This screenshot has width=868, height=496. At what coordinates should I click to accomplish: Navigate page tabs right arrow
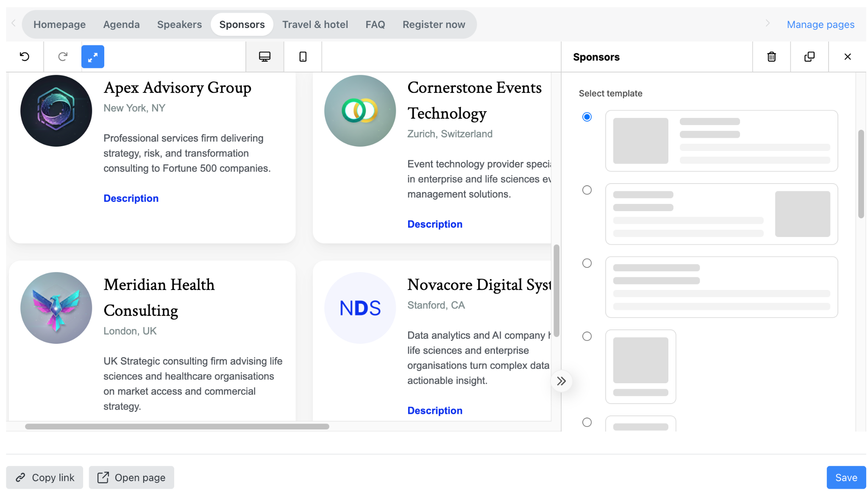(768, 23)
